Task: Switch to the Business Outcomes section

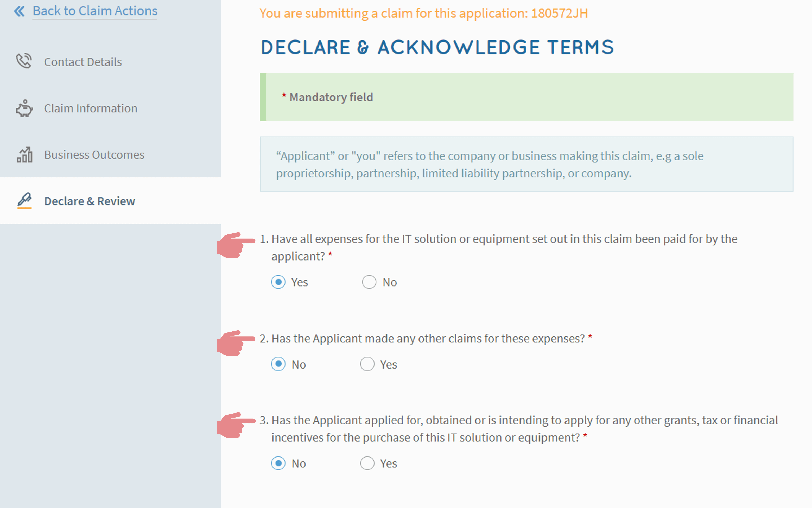Action: click(x=94, y=155)
